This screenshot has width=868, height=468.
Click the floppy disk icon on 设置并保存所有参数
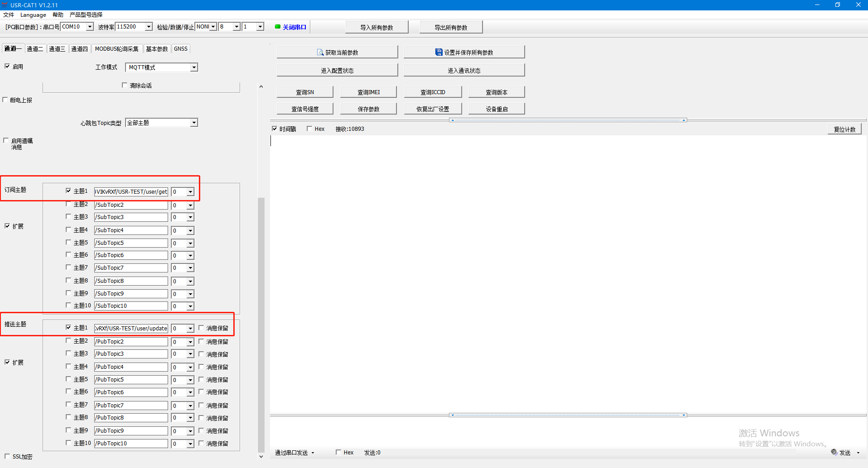pos(439,53)
